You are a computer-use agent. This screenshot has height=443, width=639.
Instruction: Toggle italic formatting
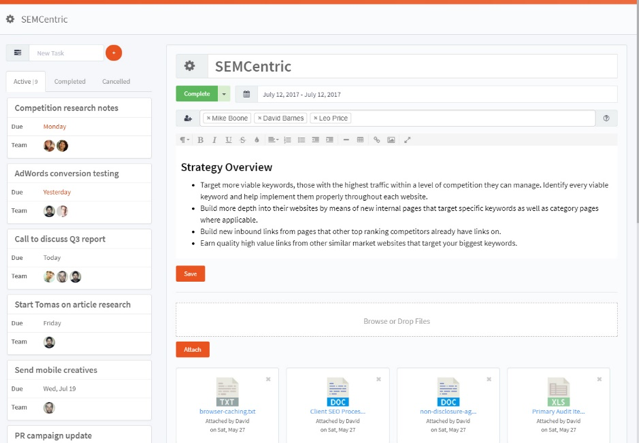pos(214,140)
